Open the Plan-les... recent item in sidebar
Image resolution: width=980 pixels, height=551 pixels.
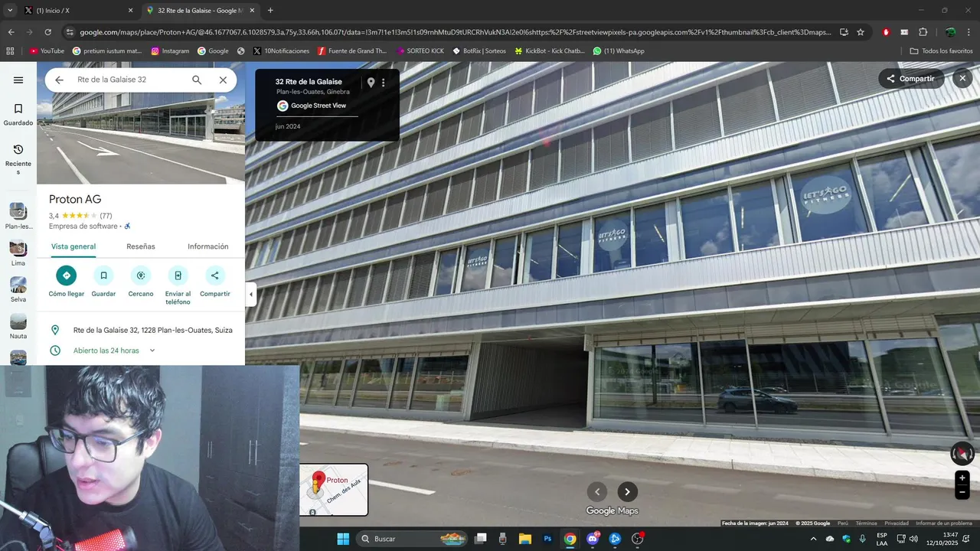[x=18, y=217]
